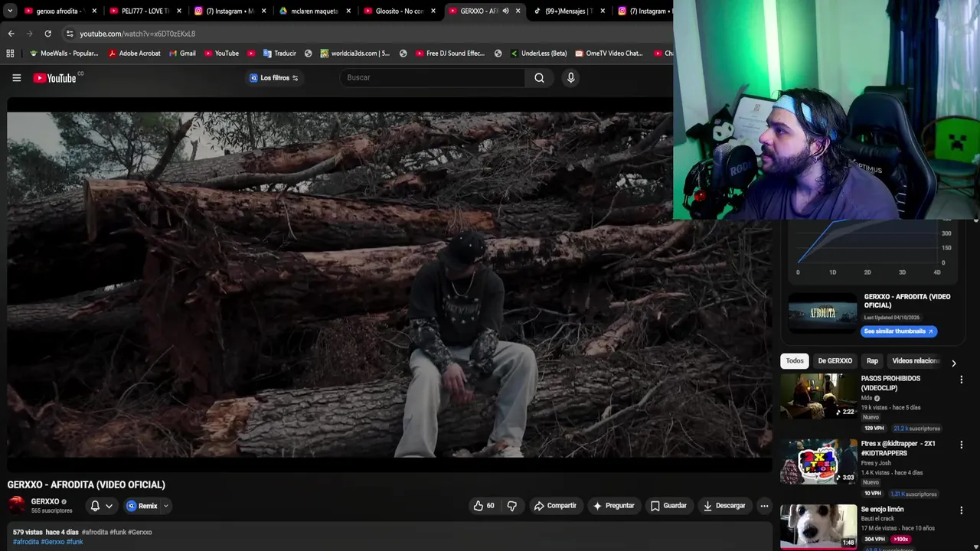Click the Descargar download button
The width and height of the screenshot is (980, 551).
(x=724, y=506)
